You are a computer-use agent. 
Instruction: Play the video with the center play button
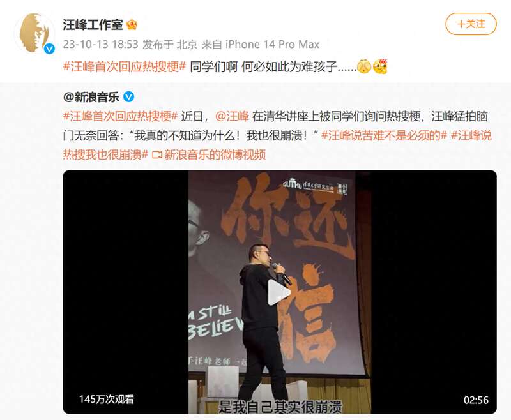[x=279, y=292]
